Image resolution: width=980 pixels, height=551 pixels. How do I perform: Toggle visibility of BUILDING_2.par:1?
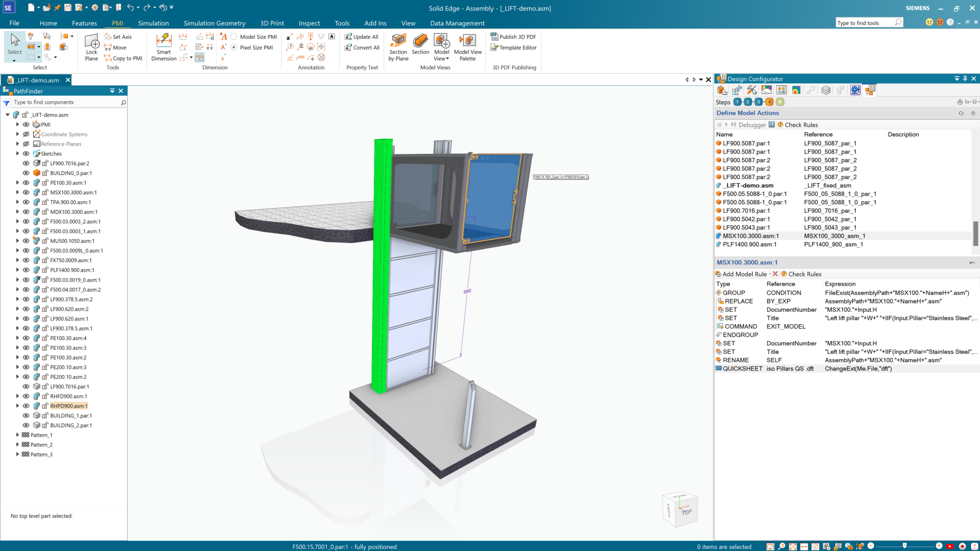coord(26,425)
